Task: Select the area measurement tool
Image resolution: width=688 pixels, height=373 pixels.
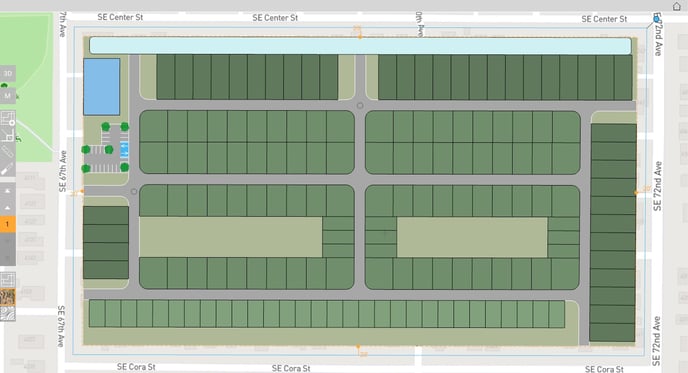Action: click(7, 135)
